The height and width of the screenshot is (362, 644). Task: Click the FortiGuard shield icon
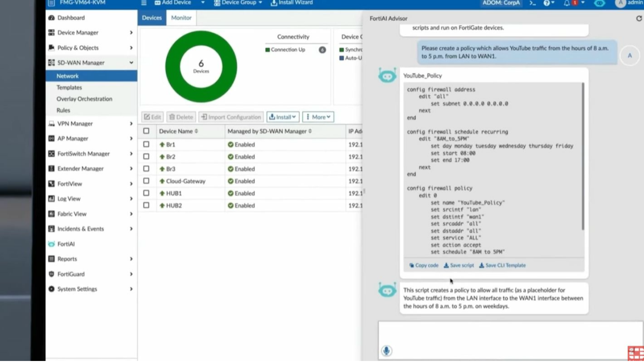click(x=51, y=274)
